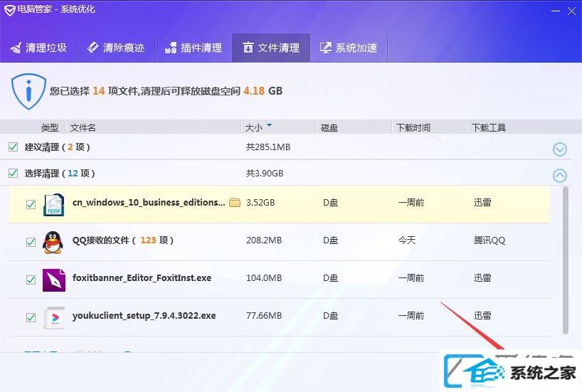Image resolution: width=582 pixels, height=392 pixels.
Task: Click the 电脑管家 shield logo icon
Action: [10, 10]
